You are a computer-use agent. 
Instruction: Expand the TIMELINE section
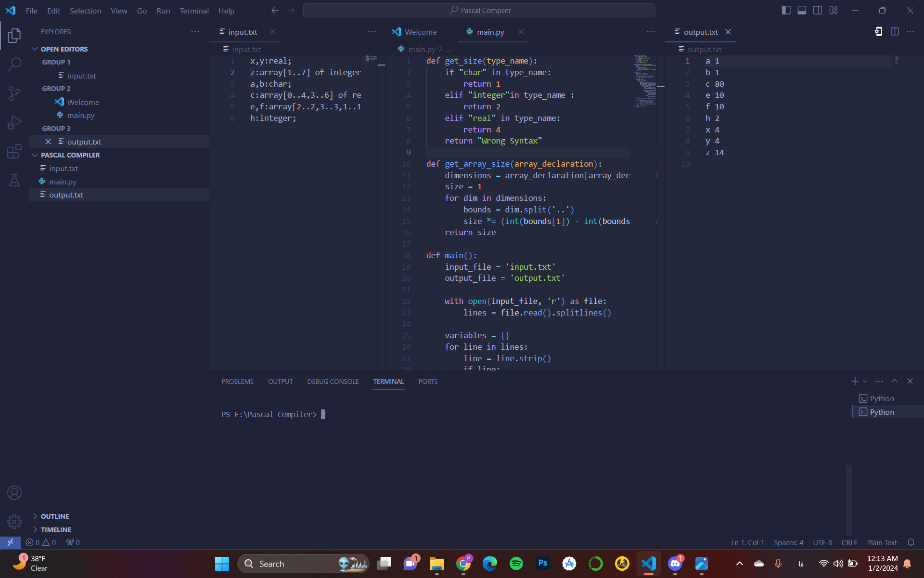coord(56,530)
